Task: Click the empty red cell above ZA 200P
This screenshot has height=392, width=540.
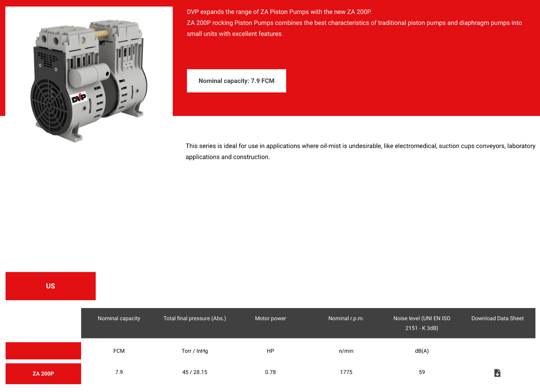Action: (43, 351)
